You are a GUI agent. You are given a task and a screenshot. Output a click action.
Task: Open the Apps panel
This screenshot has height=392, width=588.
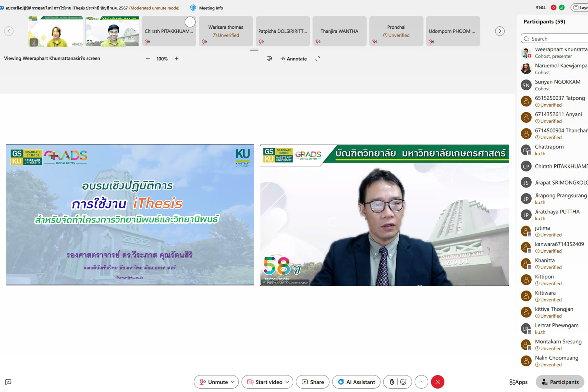click(518, 382)
